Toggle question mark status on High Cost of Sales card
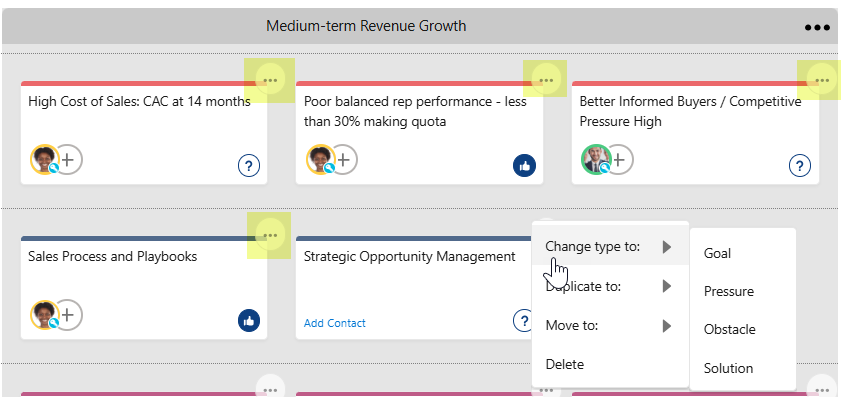The height and width of the screenshot is (397, 846). [249, 166]
